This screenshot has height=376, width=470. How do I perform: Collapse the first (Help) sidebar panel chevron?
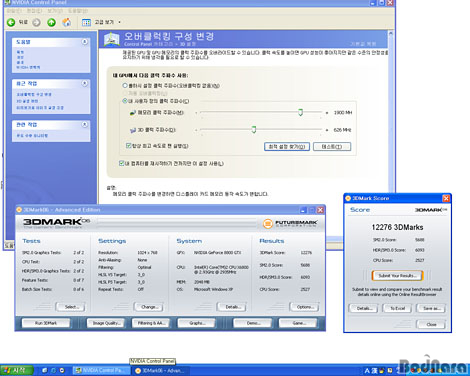(x=85, y=42)
